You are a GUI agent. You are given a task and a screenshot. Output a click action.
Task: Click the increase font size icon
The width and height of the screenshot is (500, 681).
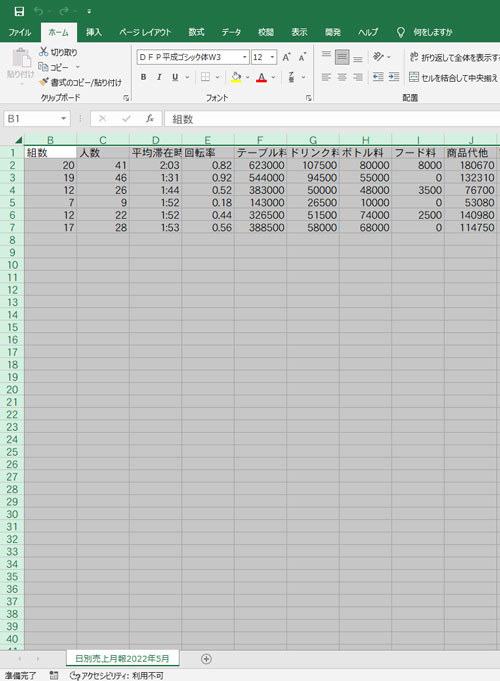click(286, 57)
